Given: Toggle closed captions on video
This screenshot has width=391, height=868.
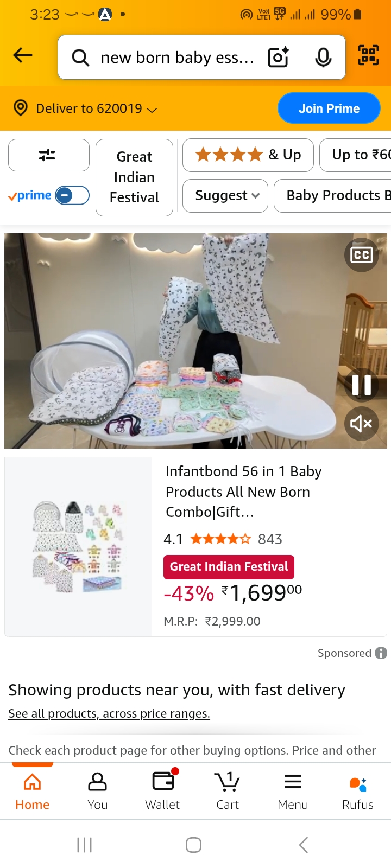Looking at the screenshot, I should 361,255.
